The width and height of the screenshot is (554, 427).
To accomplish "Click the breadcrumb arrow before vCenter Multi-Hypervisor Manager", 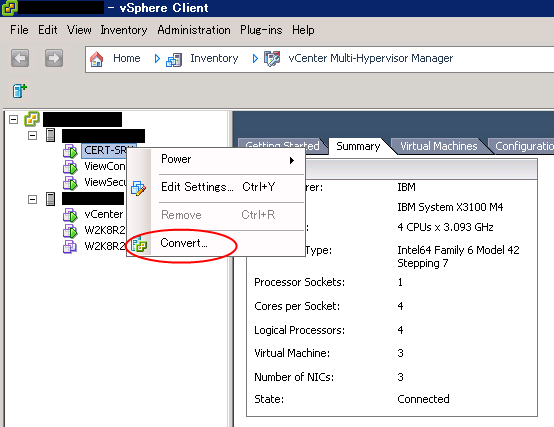I will (255, 59).
